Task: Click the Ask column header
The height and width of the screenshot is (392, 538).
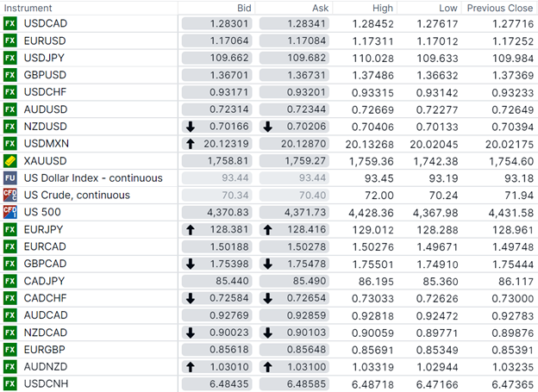Action: 322,7
